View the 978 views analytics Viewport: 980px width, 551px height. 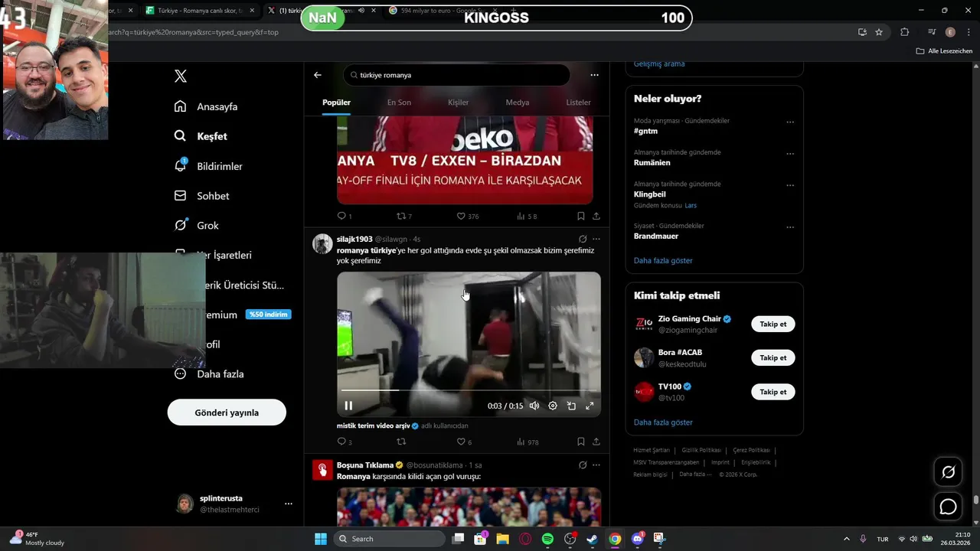pos(528,442)
